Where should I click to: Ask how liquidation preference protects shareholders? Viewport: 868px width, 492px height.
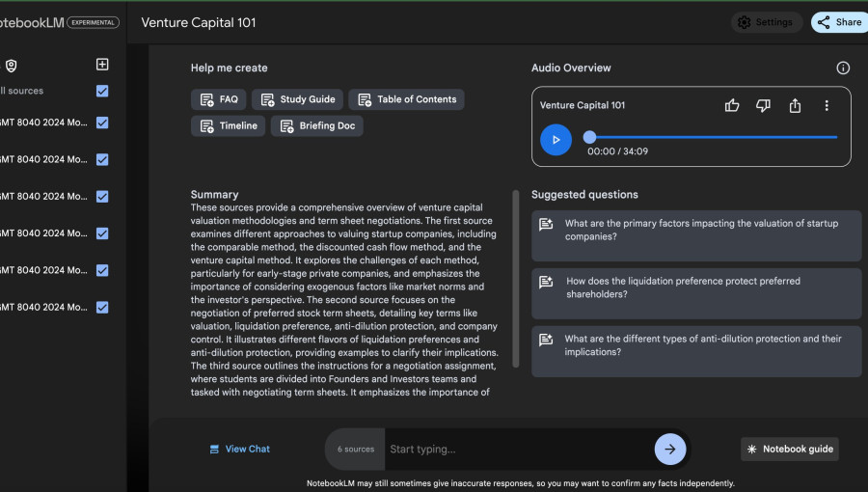click(x=696, y=293)
